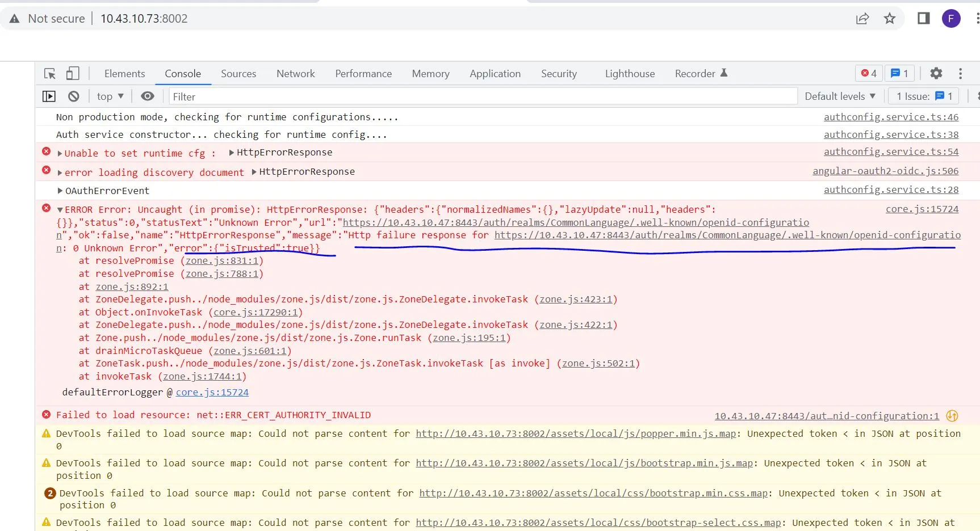Image resolution: width=980 pixels, height=531 pixels.
Task: Click the red error count badge
Action: [x=869, y=73]
